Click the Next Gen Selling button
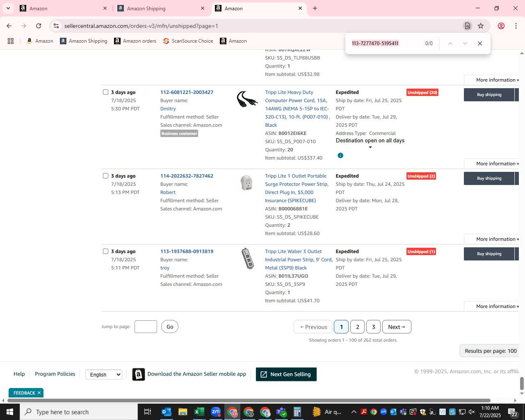The width and height of the screenshot is (525, 420). (x=286, y=374)
